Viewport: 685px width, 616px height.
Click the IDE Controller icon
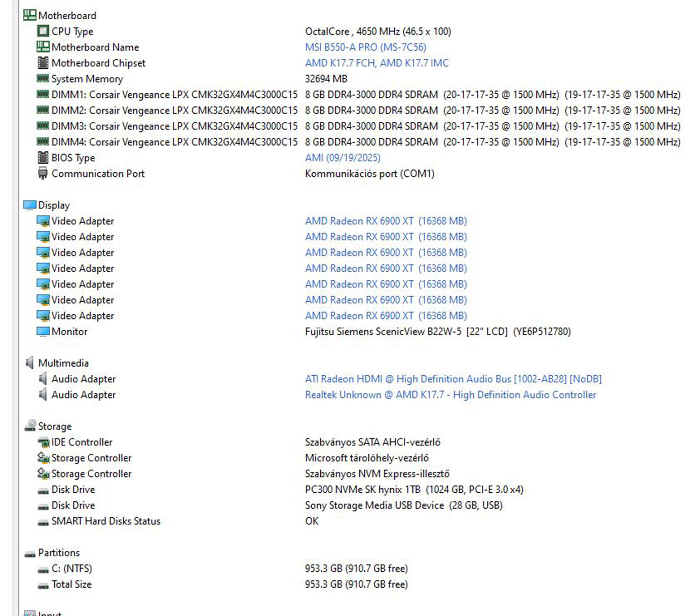click(43, 442)
